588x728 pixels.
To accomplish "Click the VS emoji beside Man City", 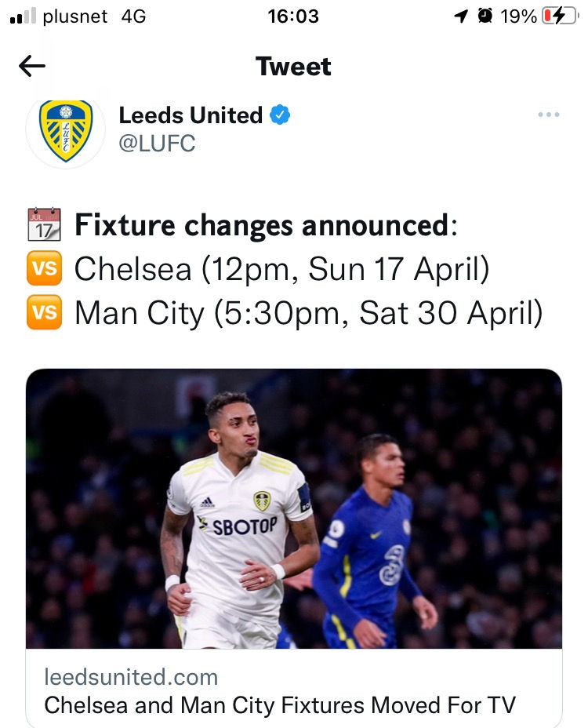I will click(44, 314).
